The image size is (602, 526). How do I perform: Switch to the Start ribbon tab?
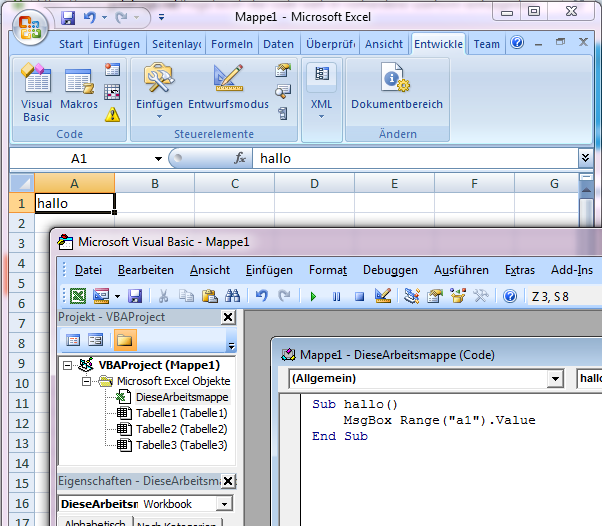pos(71,44)
